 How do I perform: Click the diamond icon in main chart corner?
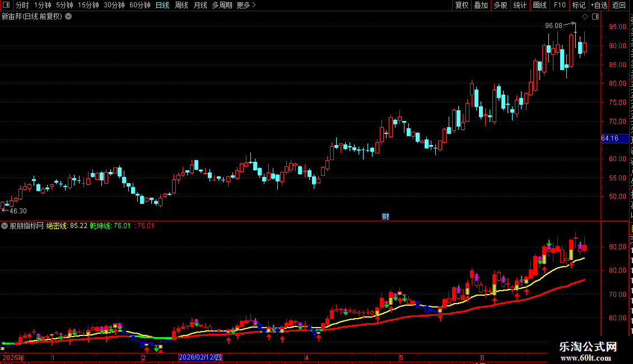pos(585,17)
